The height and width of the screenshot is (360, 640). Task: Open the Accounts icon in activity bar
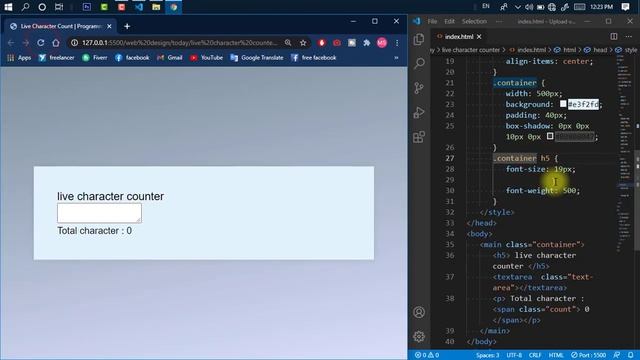point(419,312)
